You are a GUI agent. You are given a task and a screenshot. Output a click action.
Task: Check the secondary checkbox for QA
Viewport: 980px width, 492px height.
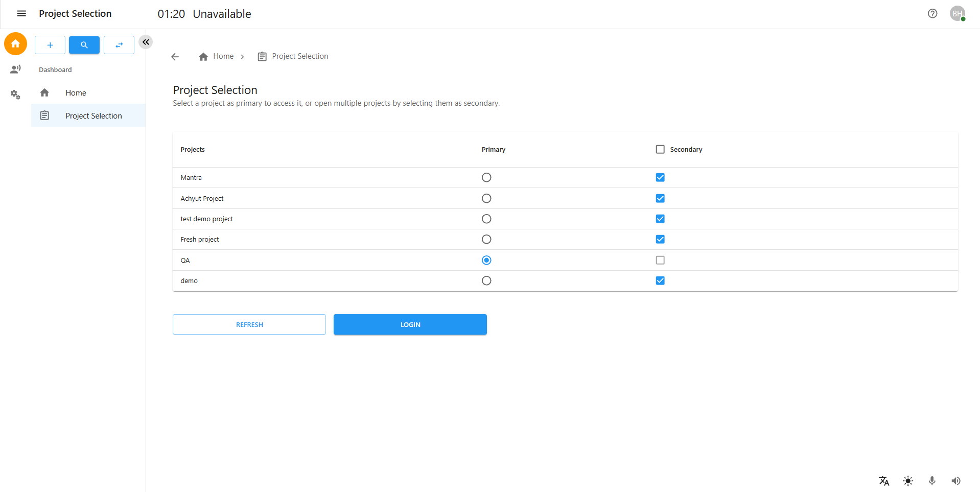coord(660,260)
